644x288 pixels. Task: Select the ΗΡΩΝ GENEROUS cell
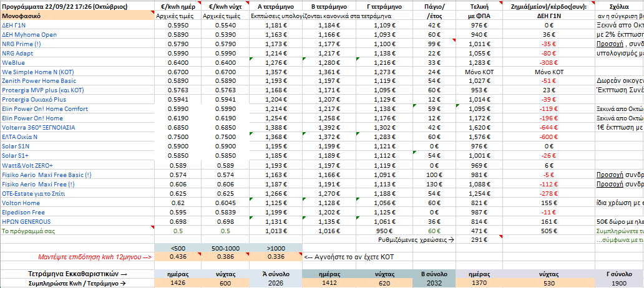[x=77, y=222]
